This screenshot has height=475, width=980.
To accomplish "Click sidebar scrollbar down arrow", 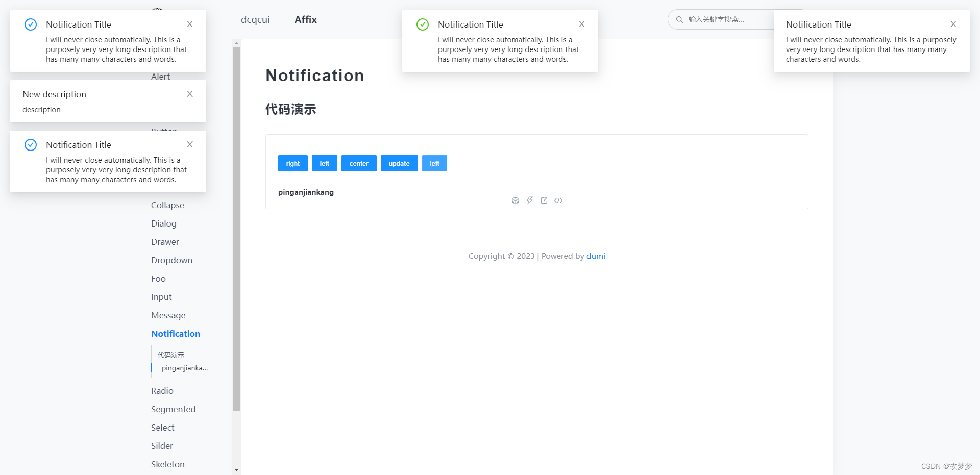I will [x=236, y=470].
